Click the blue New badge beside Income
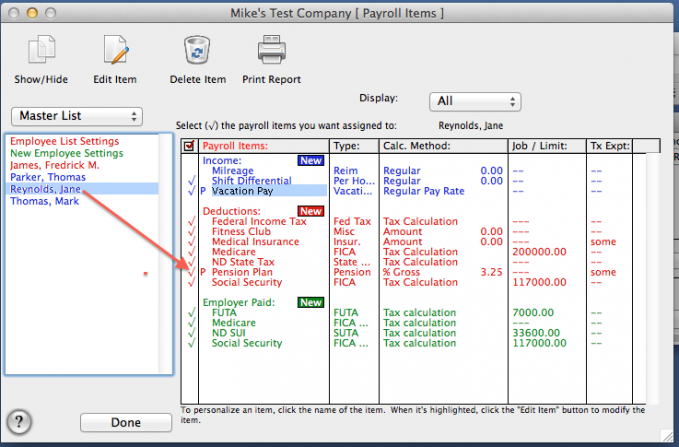 point(310,160)
